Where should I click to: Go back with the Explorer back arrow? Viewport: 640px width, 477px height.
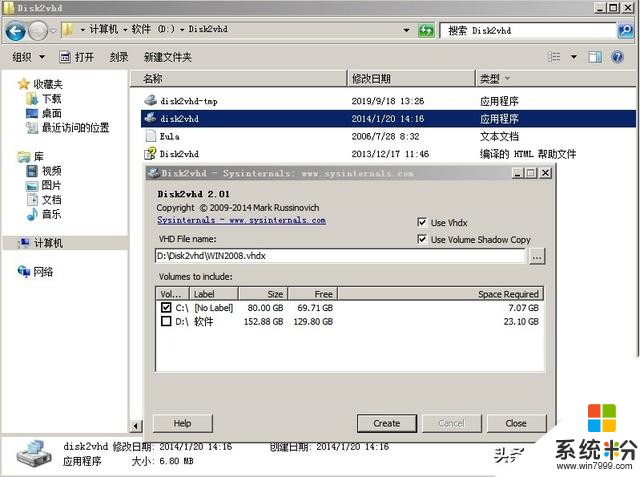point(16,31)
